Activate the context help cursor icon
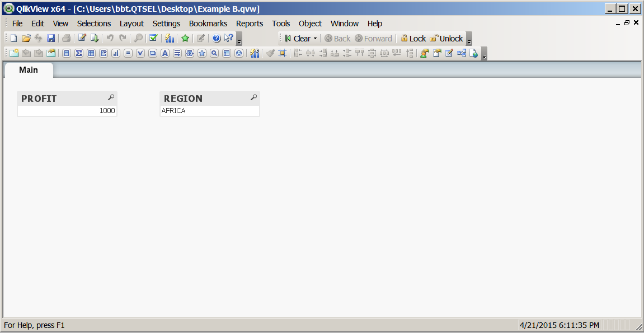The height and width of the screenshot is (333, 644). pos(229,38)
